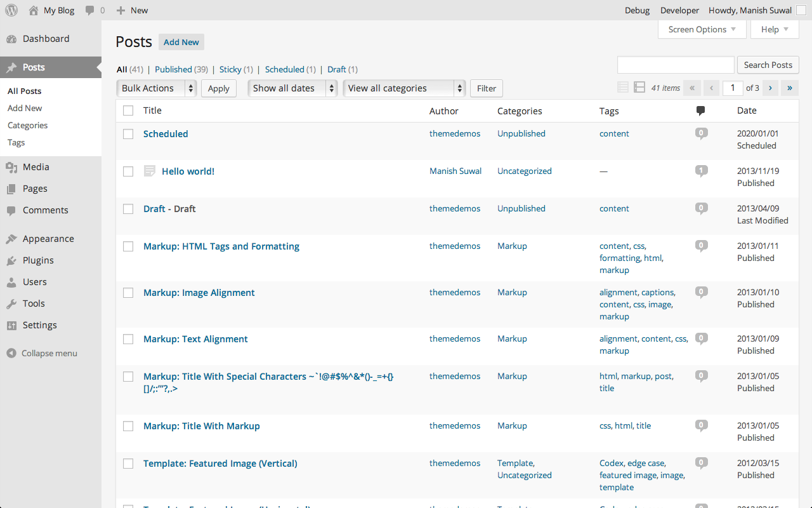Viewport: 812px width, 508px height.
Task: Click the post format icon beside Hello world!
Action: click(150, 171)
